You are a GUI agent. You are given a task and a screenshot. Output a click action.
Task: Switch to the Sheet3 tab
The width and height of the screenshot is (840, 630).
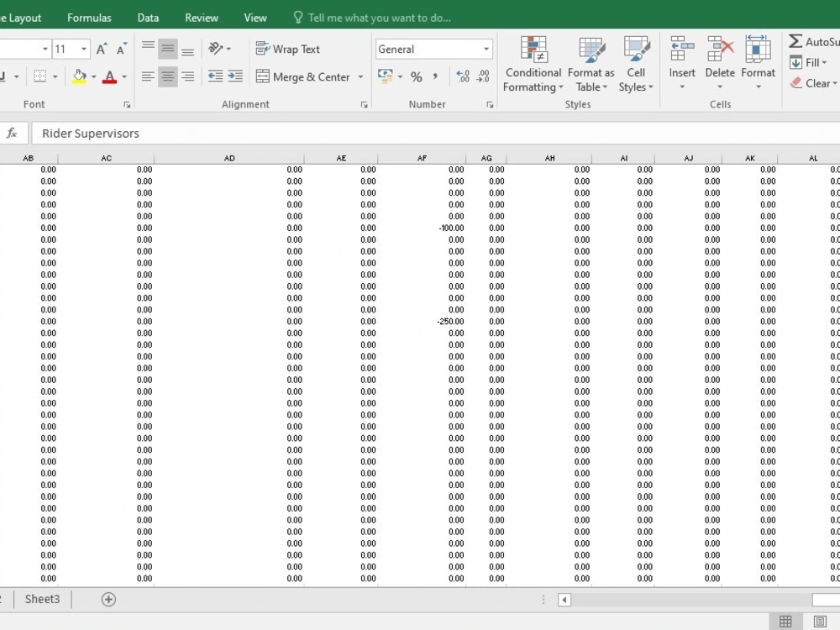point(42,599)
